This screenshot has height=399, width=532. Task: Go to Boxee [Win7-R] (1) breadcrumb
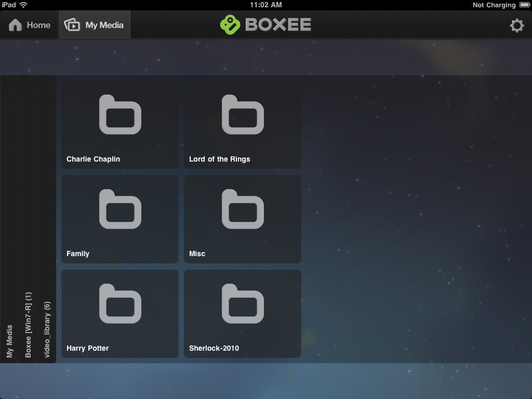click(28, 219)
